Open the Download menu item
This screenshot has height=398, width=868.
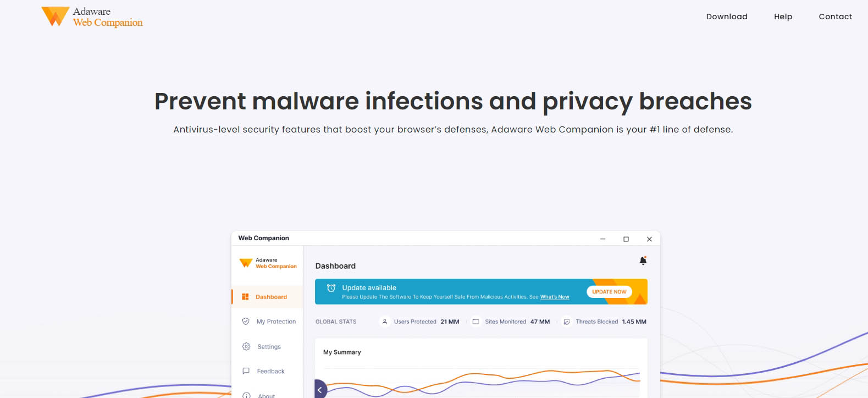click(726, 16)
